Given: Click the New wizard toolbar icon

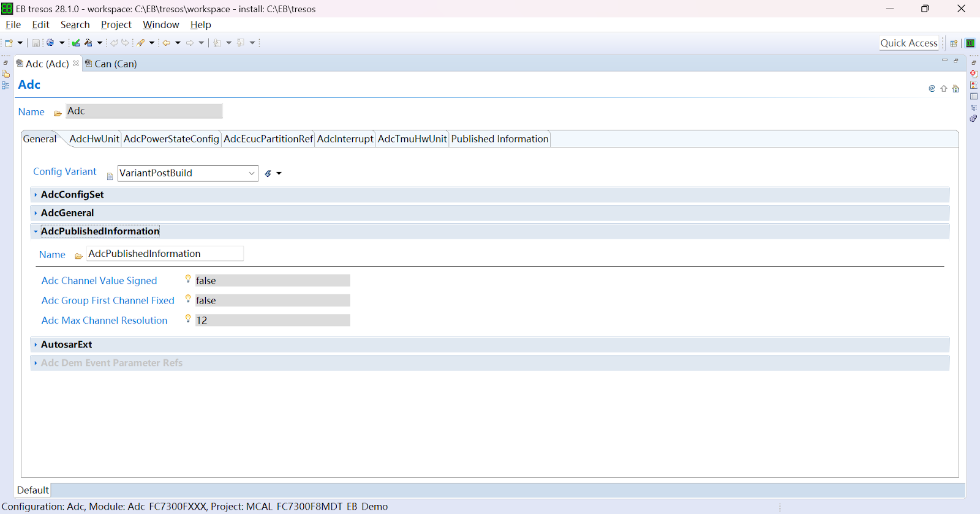Looking at the screenshot, I should (9, 43).
